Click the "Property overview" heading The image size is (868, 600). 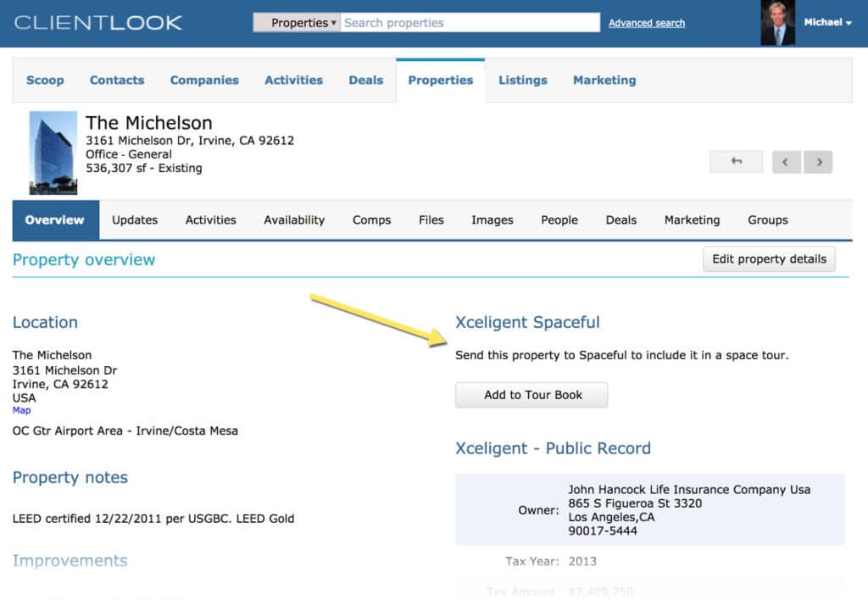tap(84, 259)
